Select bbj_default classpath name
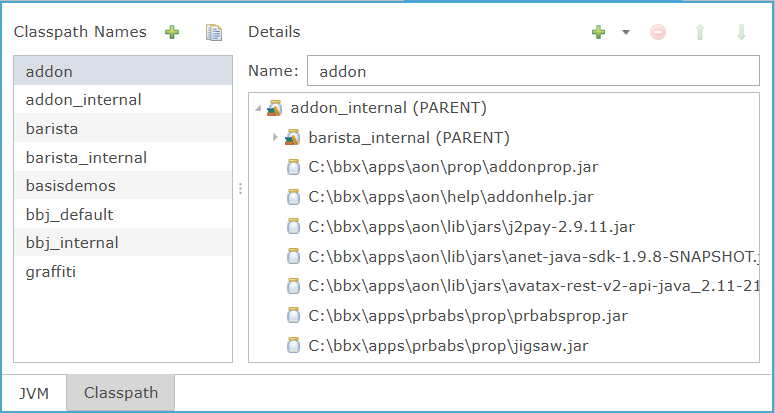775x413 pixels. point(69,215)
